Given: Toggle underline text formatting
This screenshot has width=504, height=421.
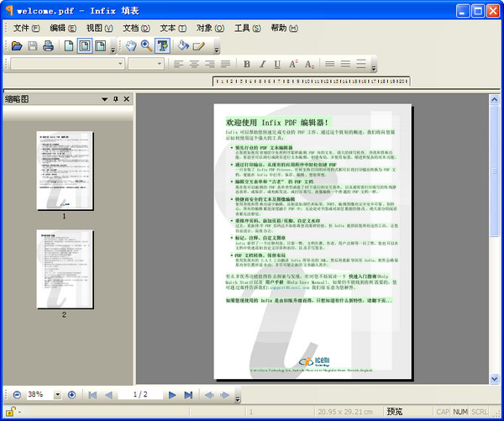Looking at the screenshot, I should coord(278,64).
